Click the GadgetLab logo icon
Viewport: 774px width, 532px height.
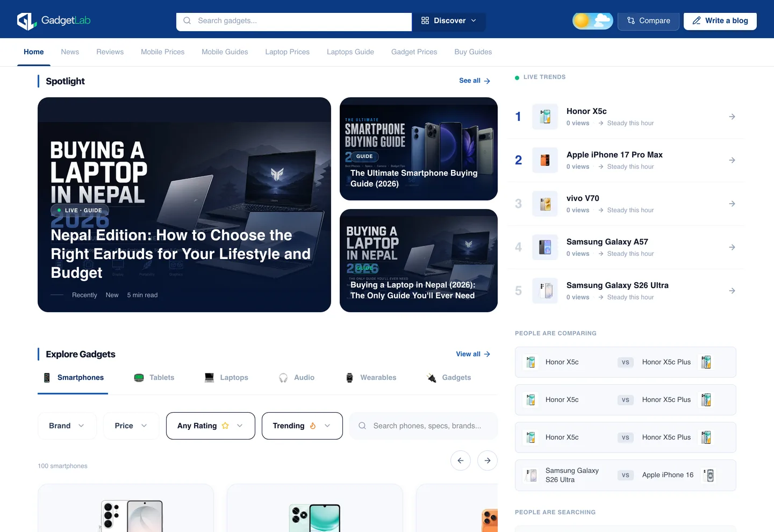click(26, 21)
